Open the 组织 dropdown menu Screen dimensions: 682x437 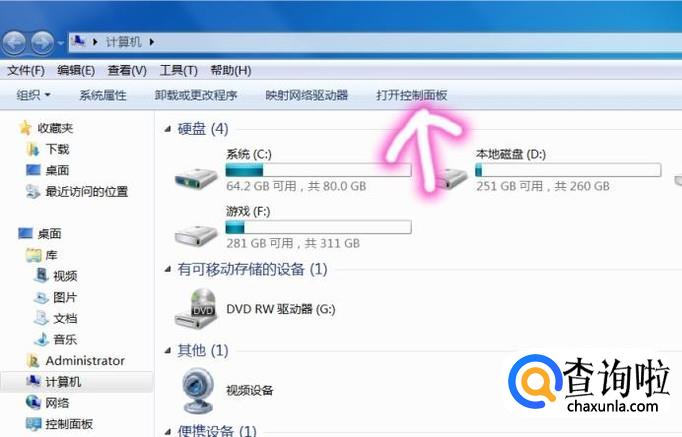pyautogui.click(x=33, y=95)
